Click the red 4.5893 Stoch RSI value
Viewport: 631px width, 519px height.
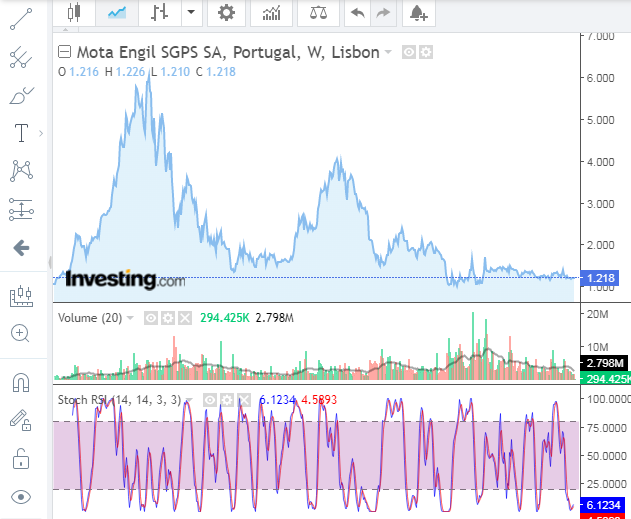coord(319,400)
